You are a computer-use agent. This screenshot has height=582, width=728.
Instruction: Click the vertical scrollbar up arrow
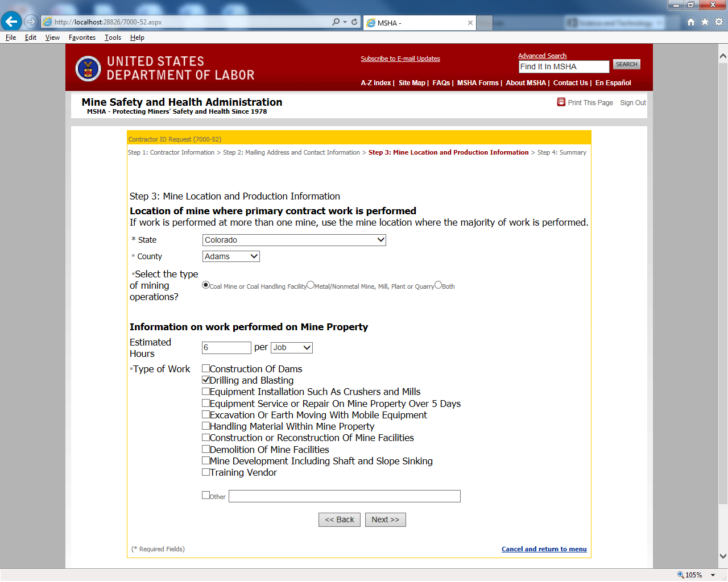723,56
